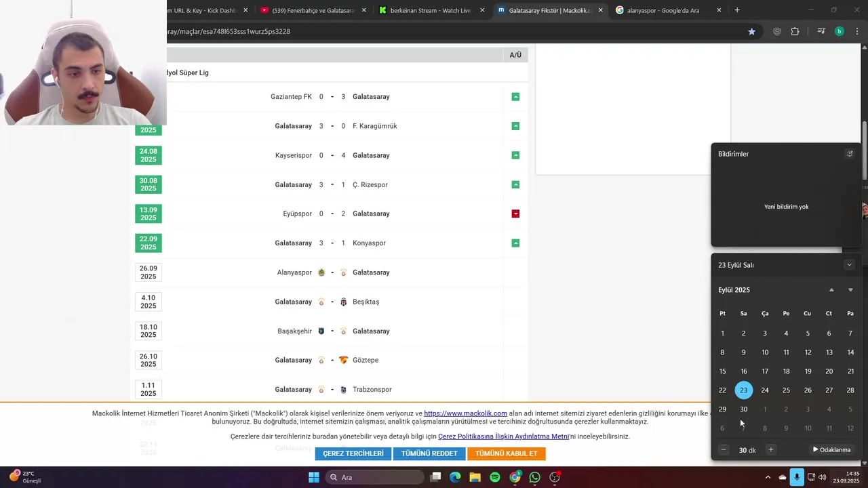
Task: Toggle the microphone tray icon
Action: tap(797, 477)
